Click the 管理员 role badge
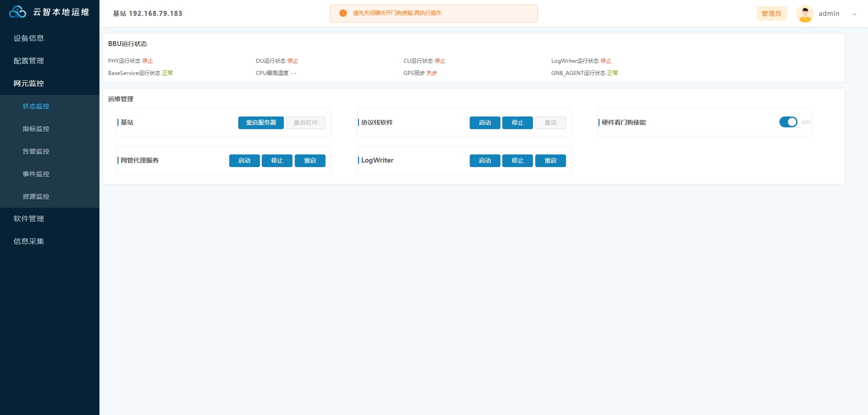The width and height of the screenshot is (868, 415). [771, 14]
